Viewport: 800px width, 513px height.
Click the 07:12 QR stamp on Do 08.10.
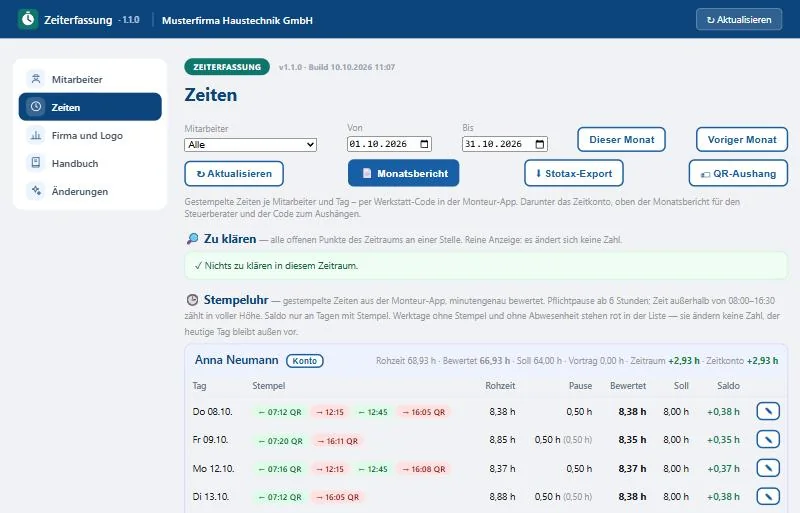[280, 412]
